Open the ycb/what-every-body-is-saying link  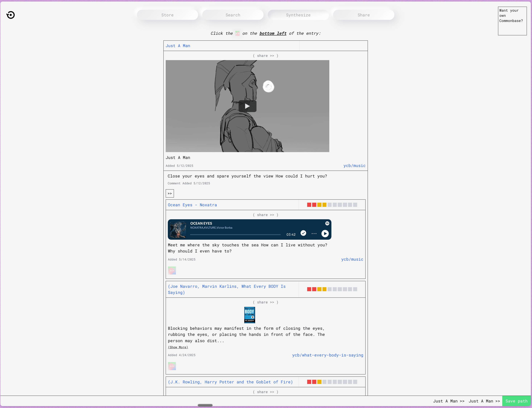327,355
